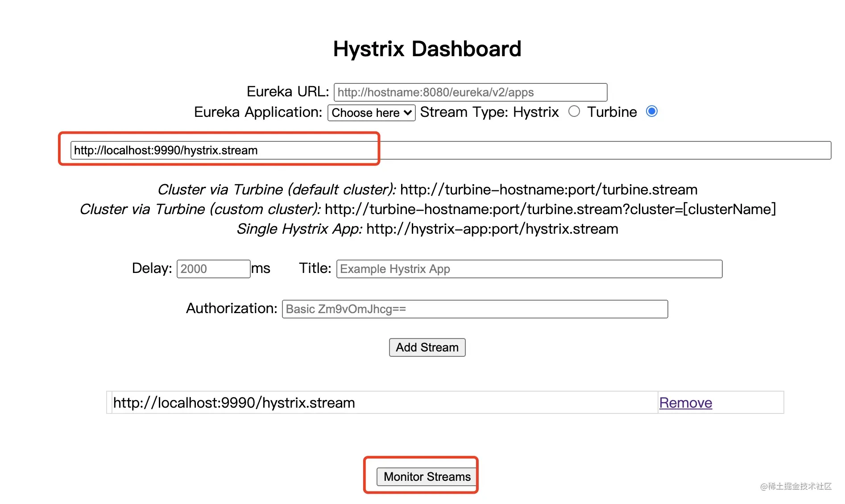This screenshot has width=845, height=504.
Task: Click the 'Eureka Application:' label
Action: (x=258, y=112)
